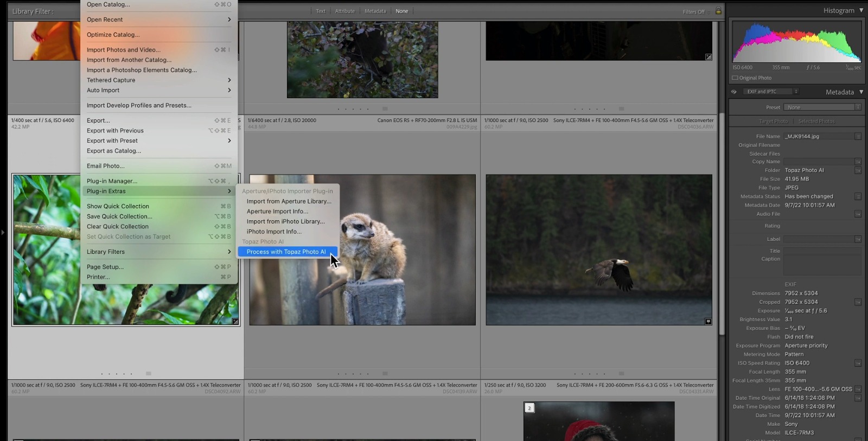Click the Metadata Status action icon
This screenshot has height=441, width=868.
pos(858,196)
